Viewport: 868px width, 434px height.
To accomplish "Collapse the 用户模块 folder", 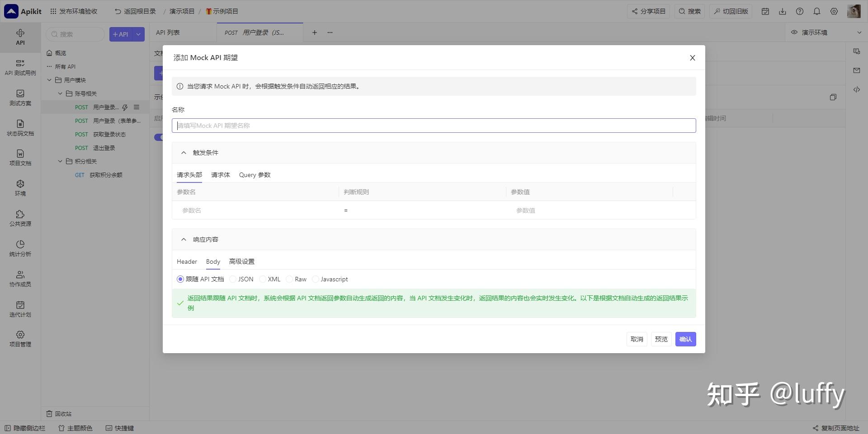I will tap(50, 80).
